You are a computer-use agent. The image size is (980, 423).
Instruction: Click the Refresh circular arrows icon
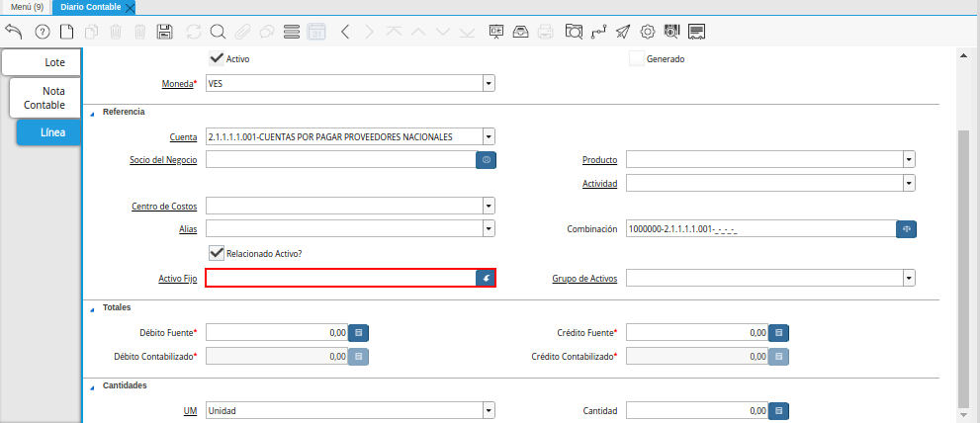click(194, 32)
